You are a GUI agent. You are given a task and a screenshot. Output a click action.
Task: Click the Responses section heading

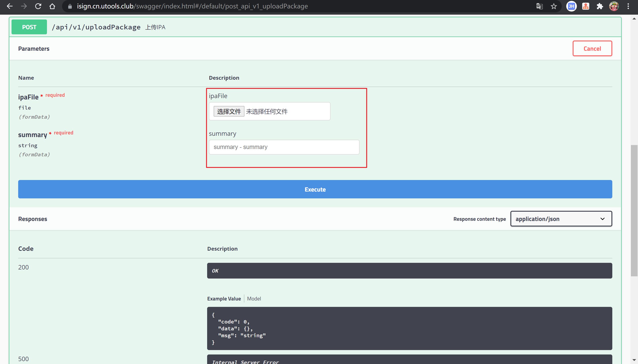(x=33, y=219)
